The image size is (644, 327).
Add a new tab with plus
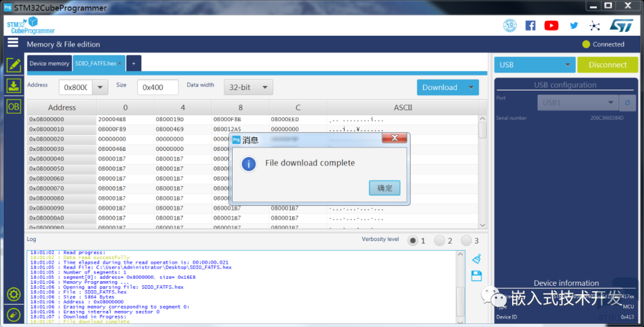(x=134, y=63)
